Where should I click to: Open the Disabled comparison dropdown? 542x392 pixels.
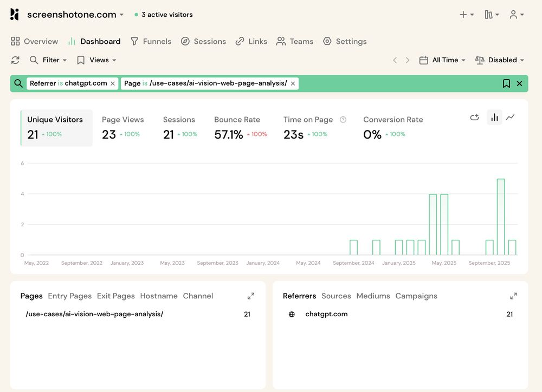coord(500,60)
